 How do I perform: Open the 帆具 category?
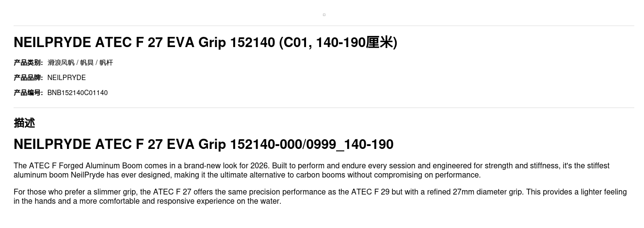87,63
